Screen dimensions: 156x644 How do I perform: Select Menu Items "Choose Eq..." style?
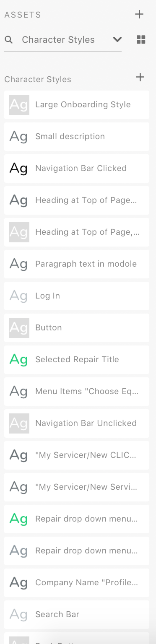(77, 392)
